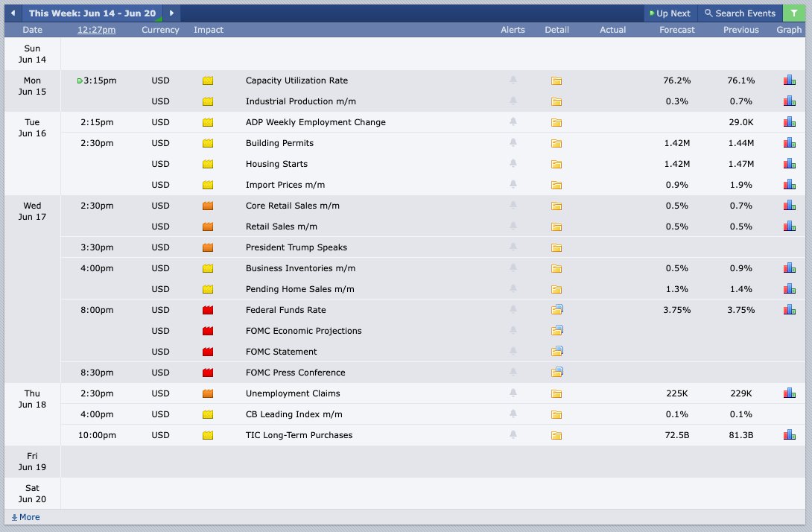Click the 229K previous value
The width and height of the screenshot is (812, 532).
740,393
